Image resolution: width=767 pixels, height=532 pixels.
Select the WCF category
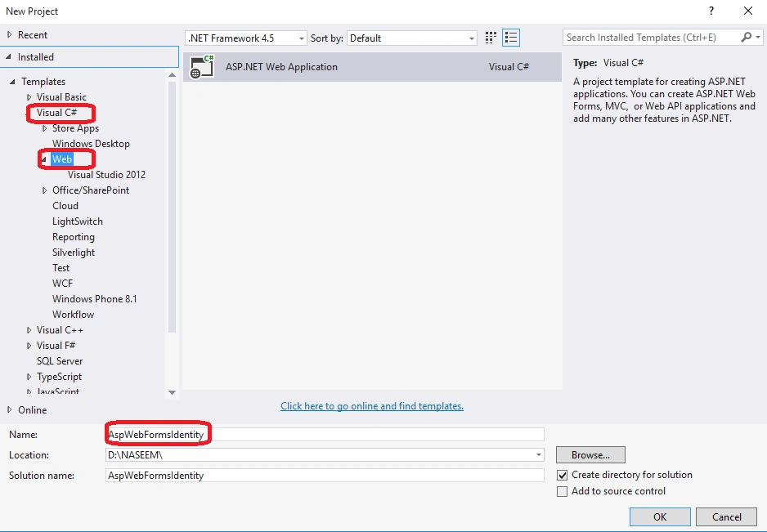(62, 284)
